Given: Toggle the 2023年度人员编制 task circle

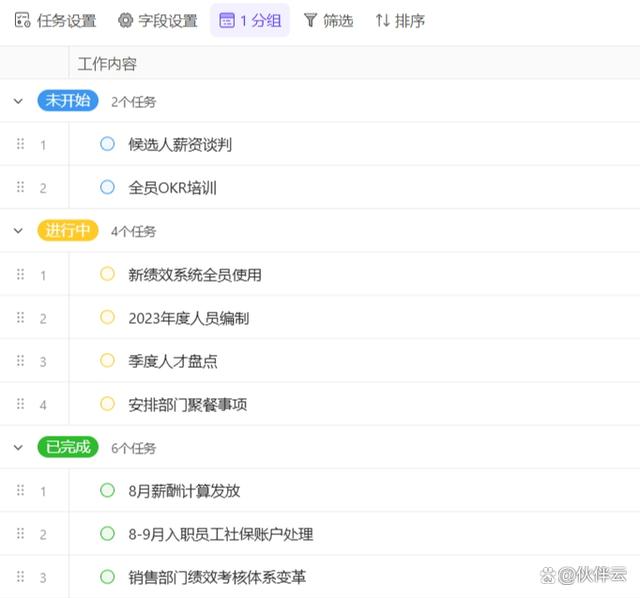Looking at the screenshot, I should point(107,317).
